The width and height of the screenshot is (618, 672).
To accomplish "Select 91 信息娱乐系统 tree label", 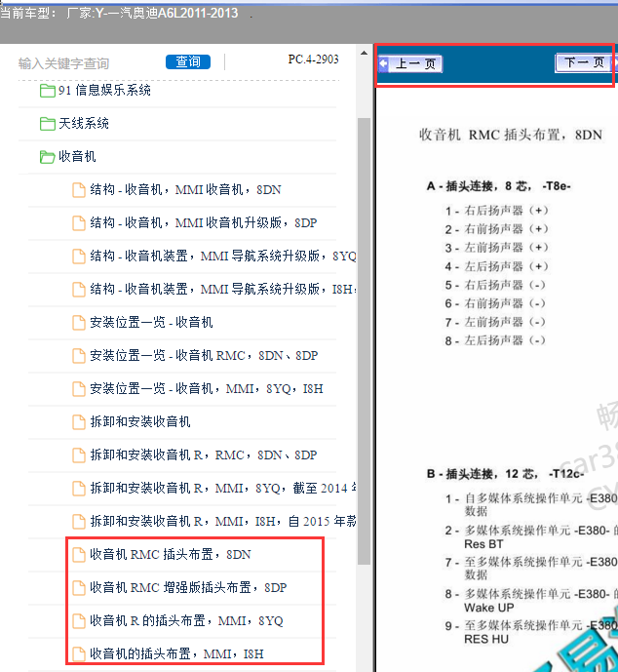I will 104,91.
